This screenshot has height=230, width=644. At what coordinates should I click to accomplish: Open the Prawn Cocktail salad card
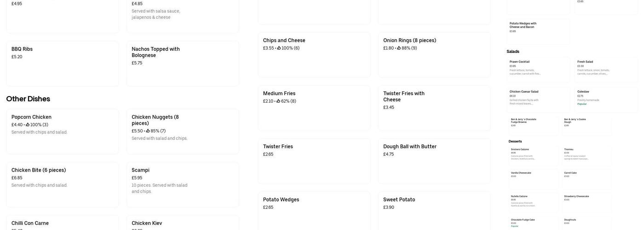(538, 70)
